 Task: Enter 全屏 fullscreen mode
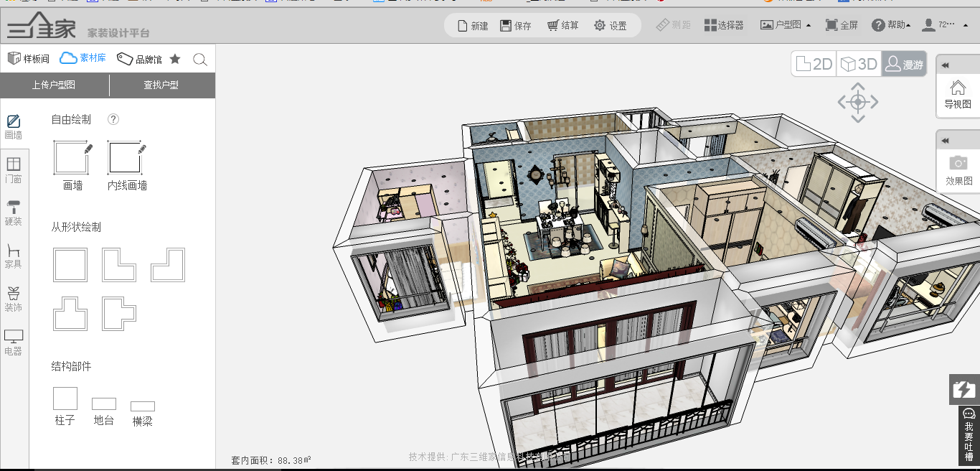pos(842,25)
